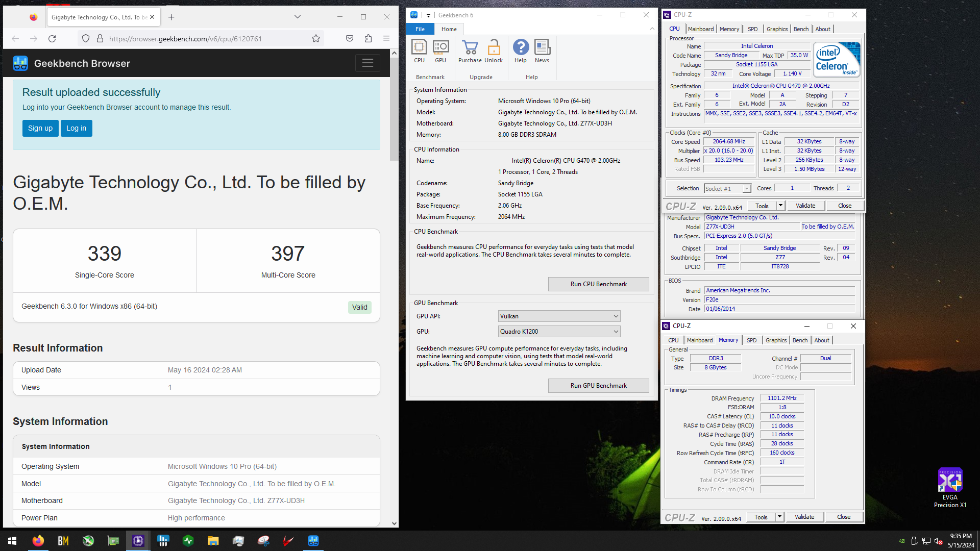
Task: Open Firefox extensions puzzle icon
Action: [x=368, y=38]
